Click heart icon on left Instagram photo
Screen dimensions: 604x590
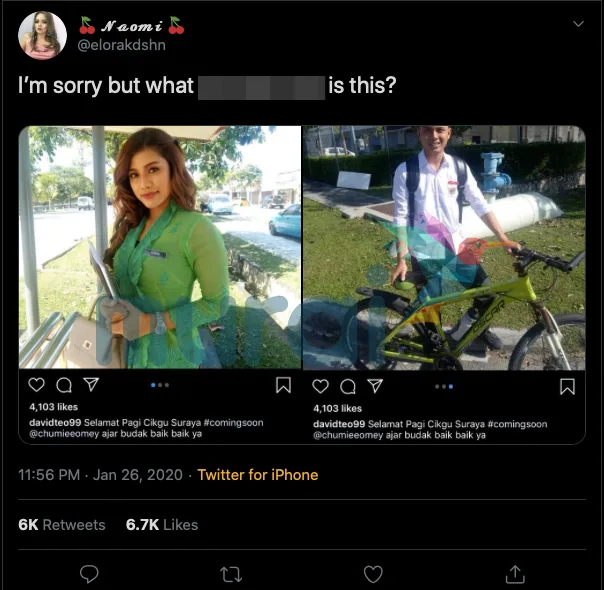click(37, 385)
